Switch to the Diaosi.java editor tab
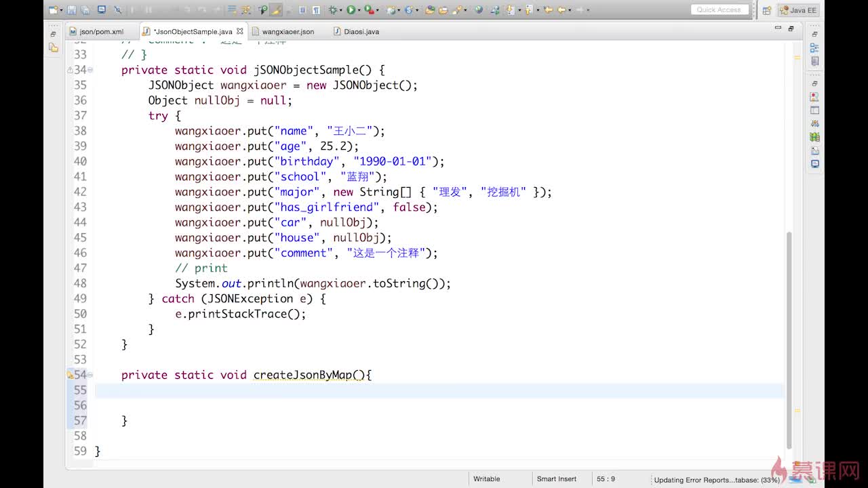The image size is (868, 488). click(x=356, y=31)
